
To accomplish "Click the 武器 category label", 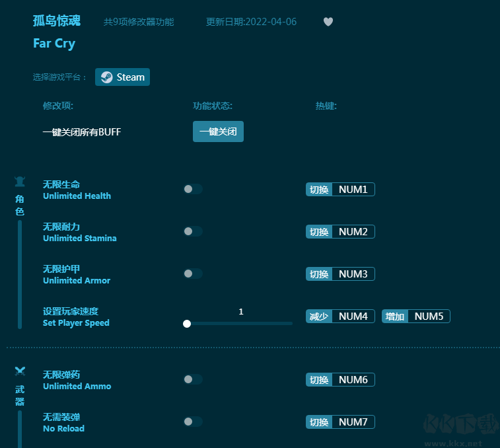I will point(20,395).
